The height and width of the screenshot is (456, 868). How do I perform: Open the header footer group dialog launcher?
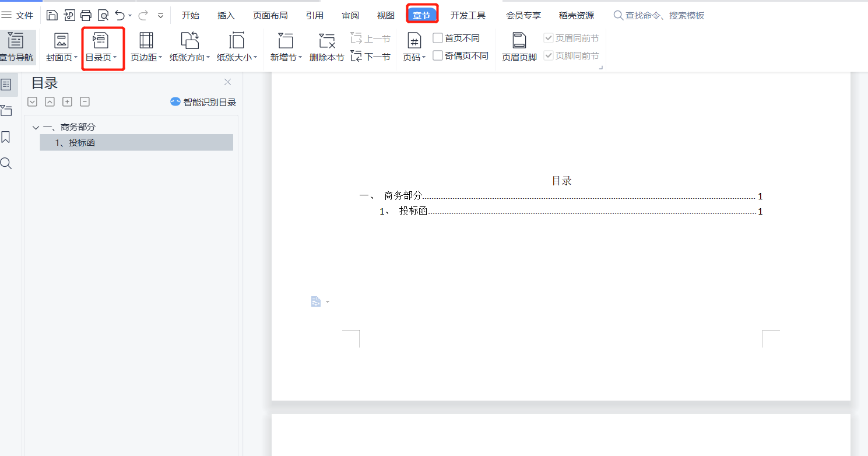coord(601,68)
